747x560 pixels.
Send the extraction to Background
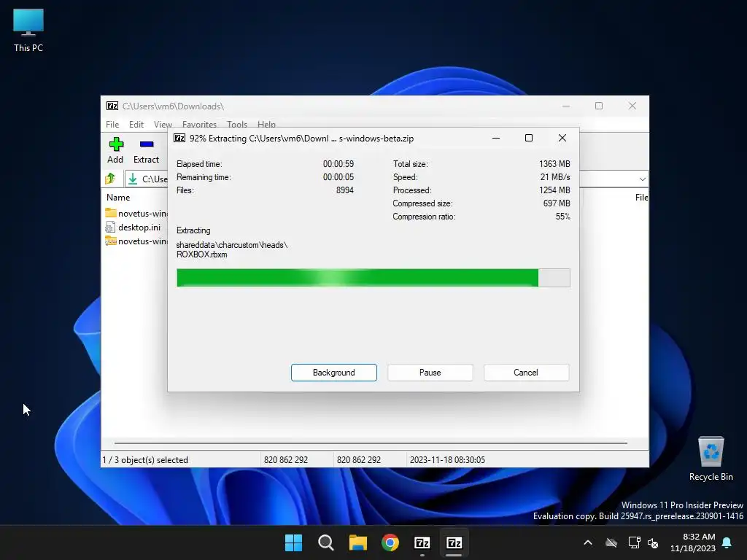pos(334,373)
